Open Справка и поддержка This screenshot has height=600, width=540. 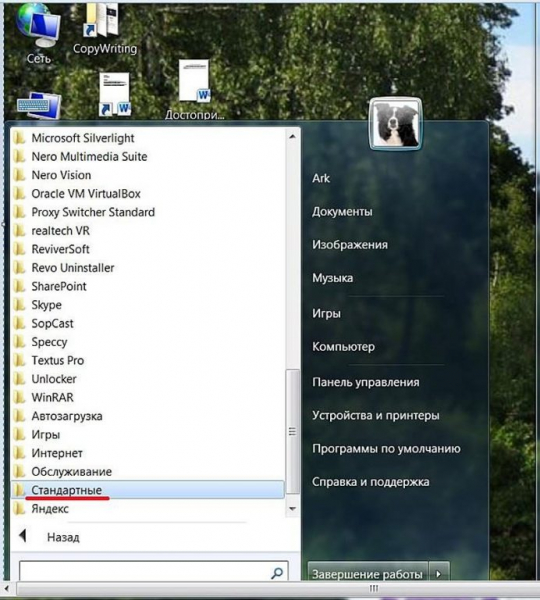pos(370,482)
